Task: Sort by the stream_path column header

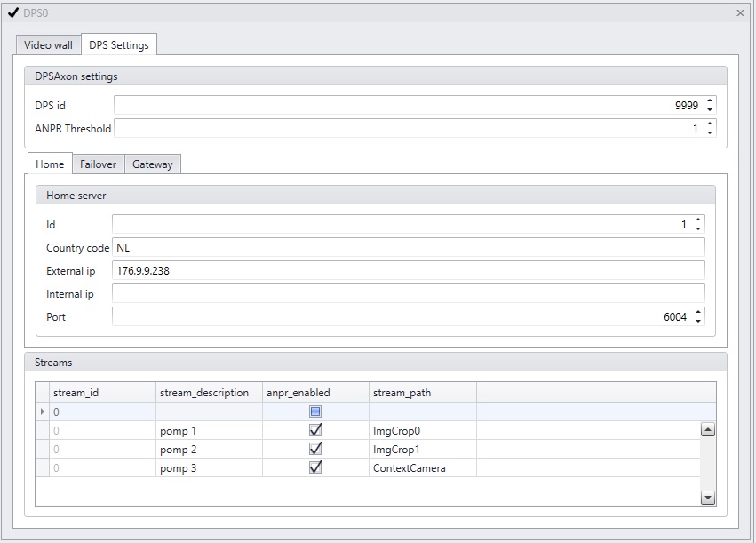Action: 423,393
